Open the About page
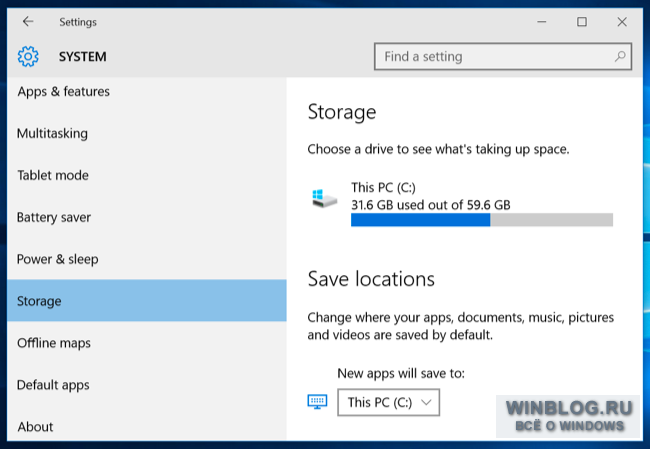The image size is (650, 449). (x=147, y=426)
